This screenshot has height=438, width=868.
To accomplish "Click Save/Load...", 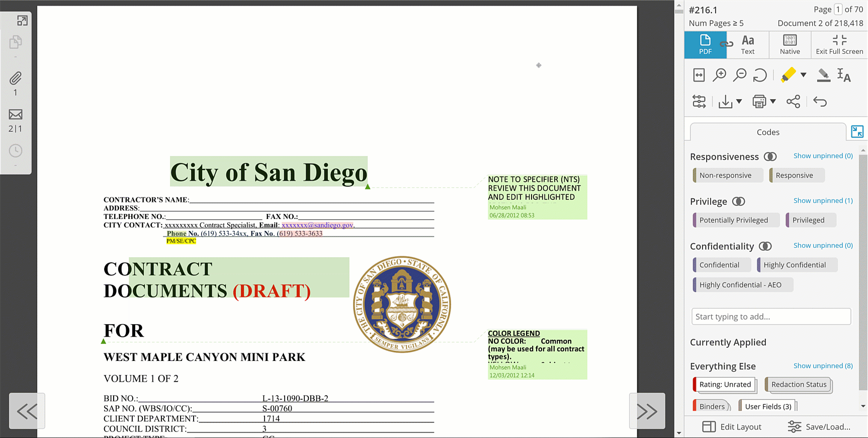I will [819, 427].
